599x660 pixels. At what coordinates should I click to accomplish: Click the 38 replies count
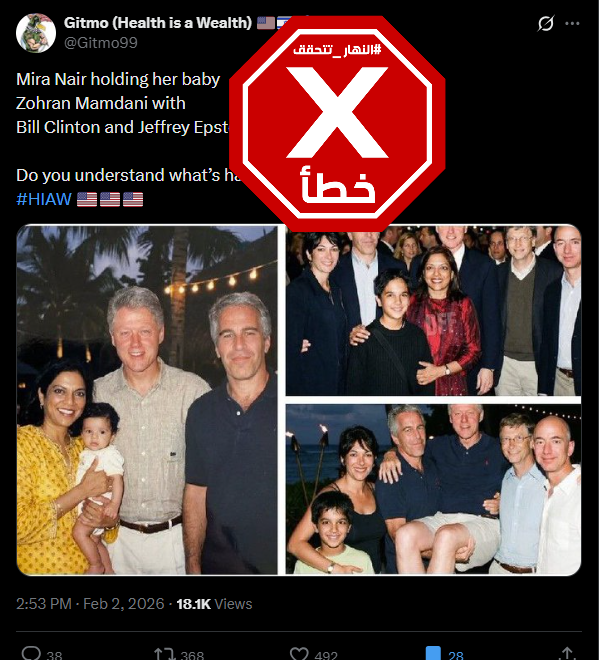[54, 655]
